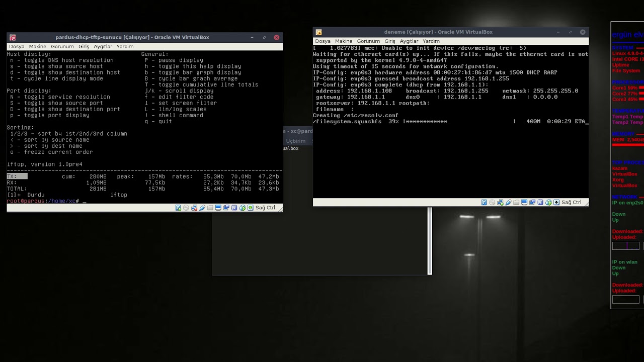Click kazam process entry in system monitor panel
The image size is (644, 362).
pyautogui.click(x=620, y=168)
